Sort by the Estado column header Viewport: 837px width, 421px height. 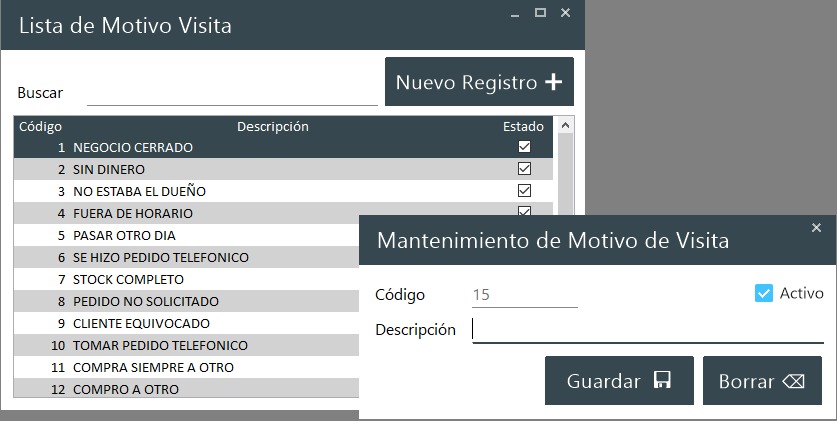pyautogui.click(x=523, y=127)
